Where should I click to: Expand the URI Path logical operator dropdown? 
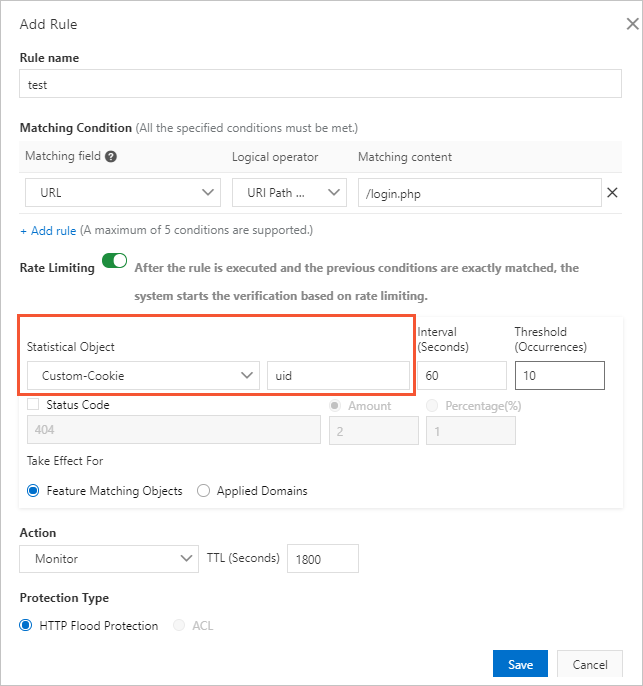[288, 192]
